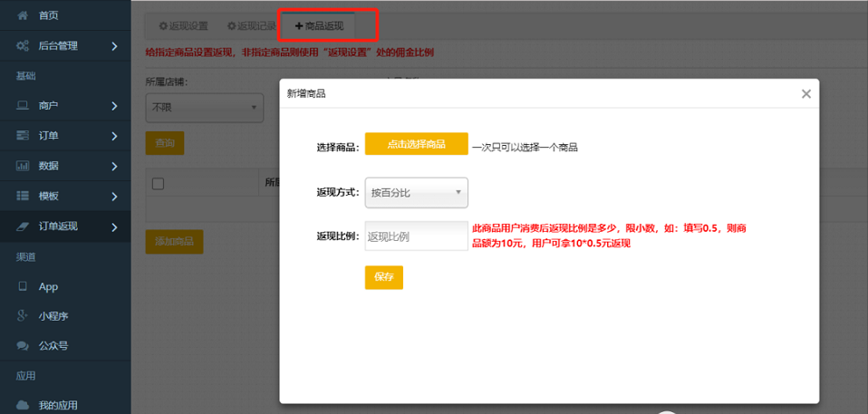
Task: Click the order list icon beside 订单
Action: tap(23, 136)
